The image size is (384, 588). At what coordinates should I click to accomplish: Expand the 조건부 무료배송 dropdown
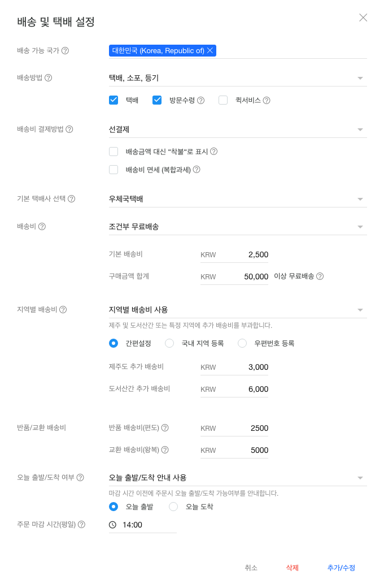[x=238, y=227]
